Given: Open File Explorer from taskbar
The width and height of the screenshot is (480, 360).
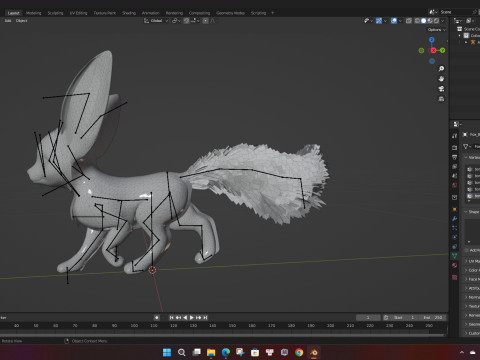Looking at the screenshot, I should pyautogui.click(x=211, y=352).
